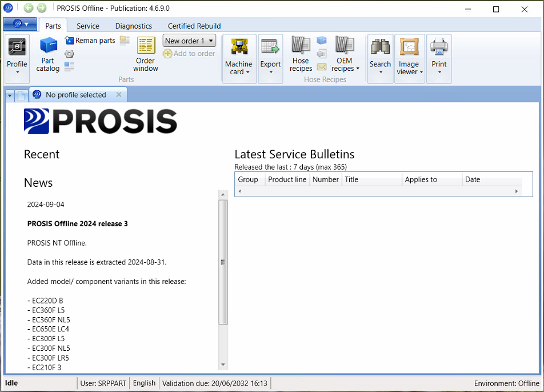Viewport: 544px width, 392px height.
Task: Open the document tab list arrow
Action: tap(10, 95)
